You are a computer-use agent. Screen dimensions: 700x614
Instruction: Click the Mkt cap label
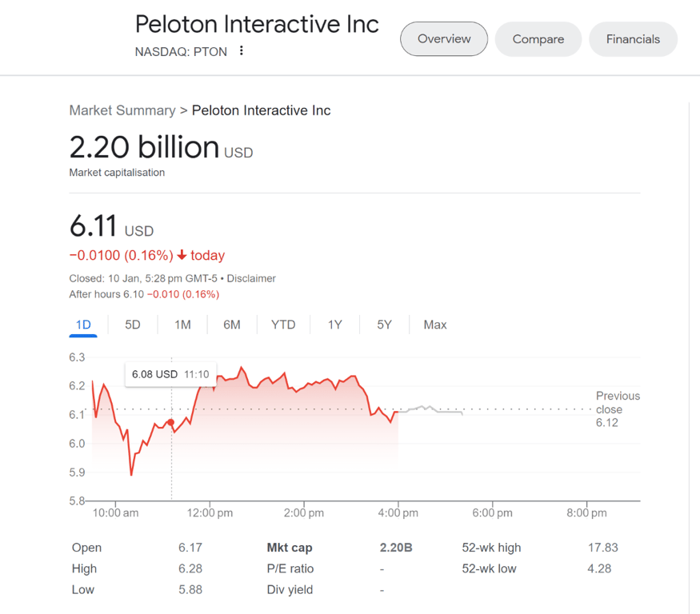(290, 548)
